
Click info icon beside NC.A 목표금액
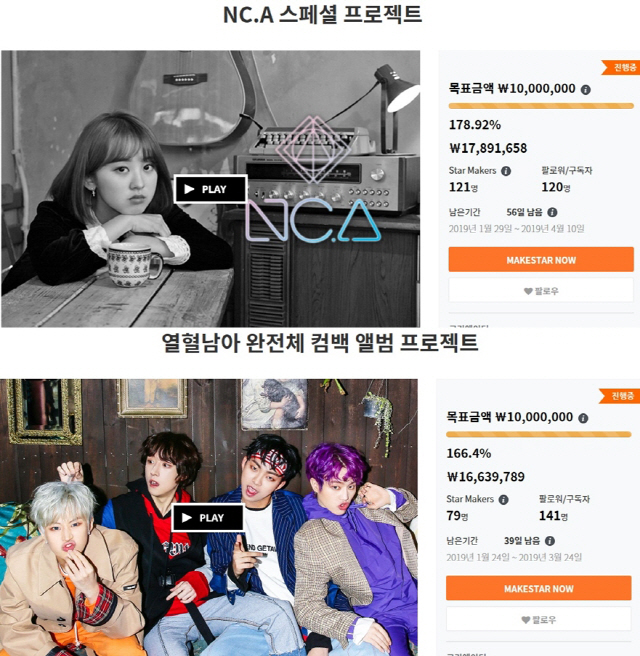coord(586,90)
